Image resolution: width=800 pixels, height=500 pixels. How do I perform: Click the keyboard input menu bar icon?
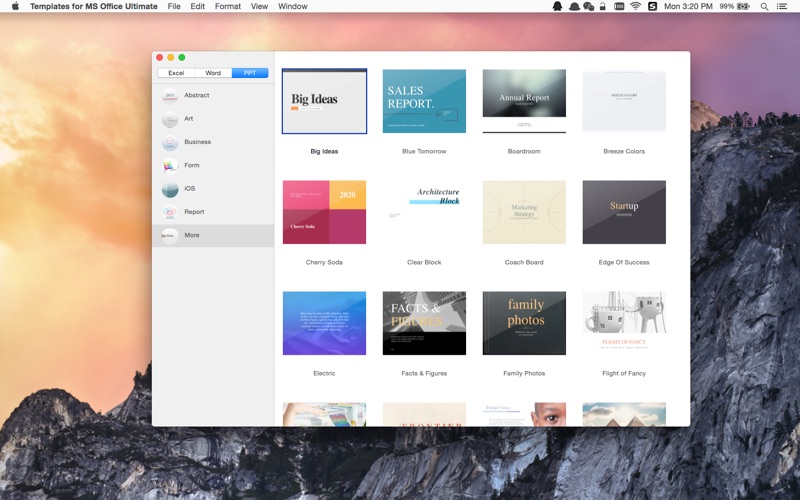619,6
